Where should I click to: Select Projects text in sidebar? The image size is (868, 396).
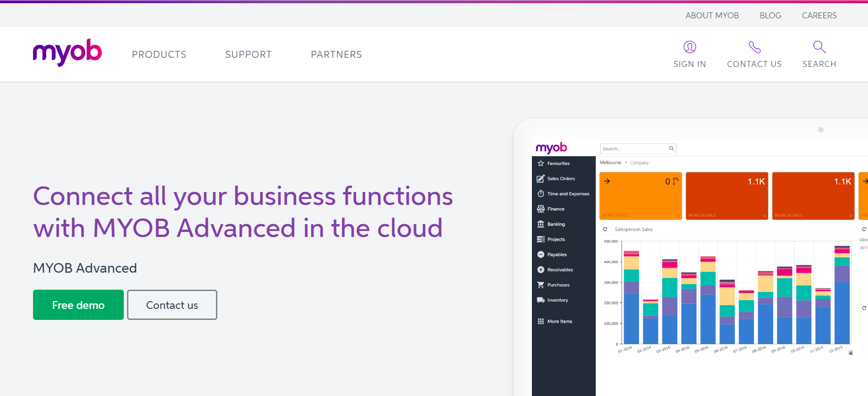point(556,239)
